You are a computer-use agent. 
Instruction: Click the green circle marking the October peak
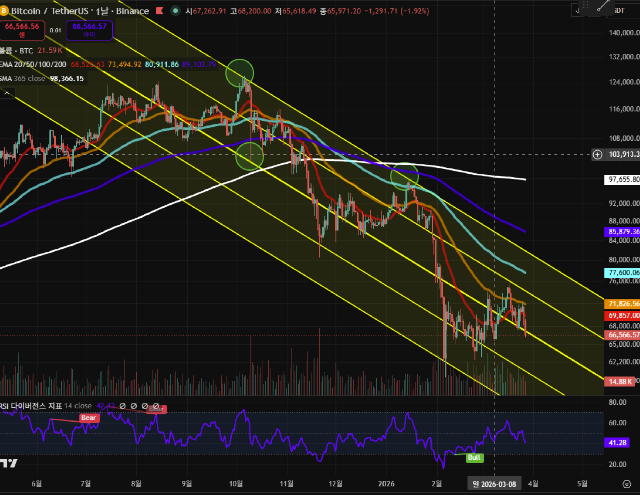[240, 73]
